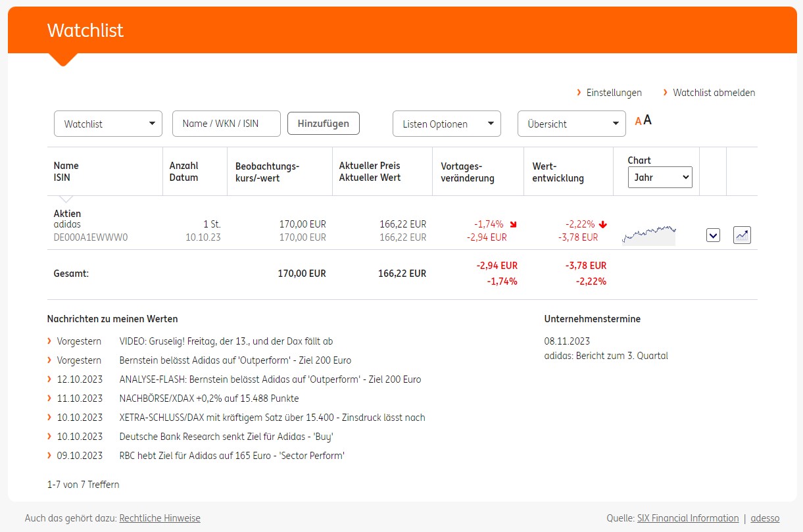Click adidas: Bericht zum 3. Quartal
Viewport: 803px width, 532px height.
(x=606, y=356)
